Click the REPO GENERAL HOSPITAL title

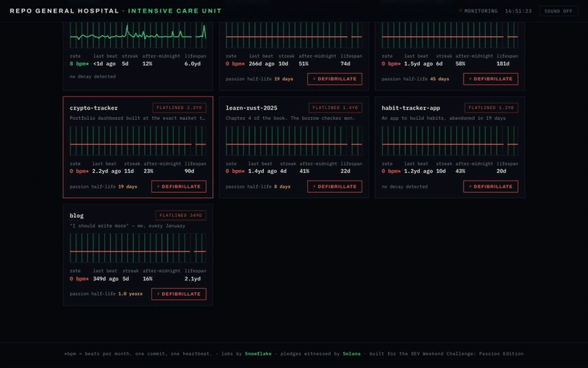[64, 11]
